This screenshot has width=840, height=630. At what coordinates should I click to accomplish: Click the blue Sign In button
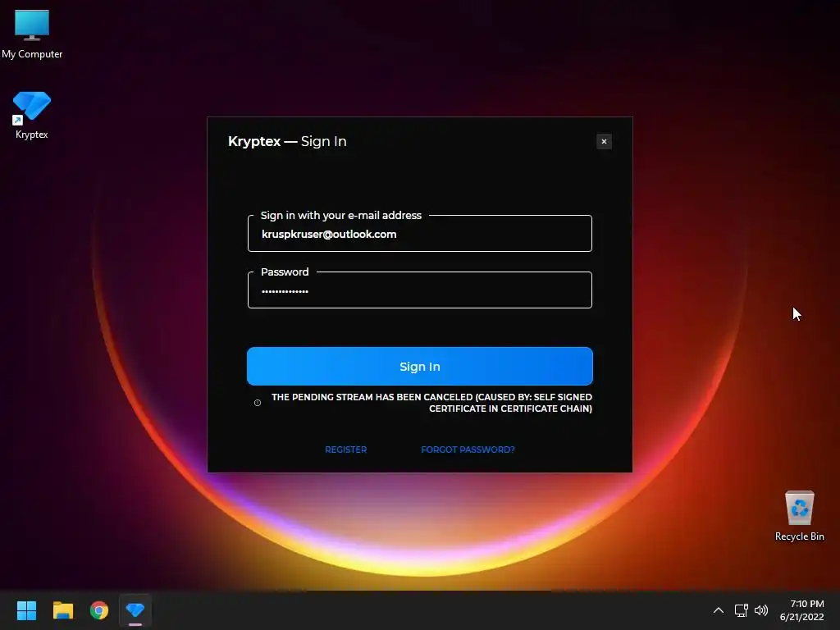(x=419, y=367)
